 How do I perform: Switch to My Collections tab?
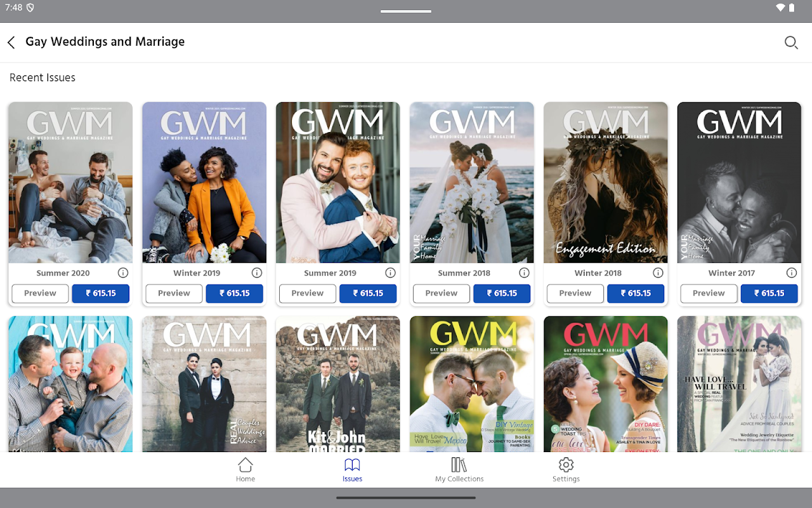[x=459, y=470]
